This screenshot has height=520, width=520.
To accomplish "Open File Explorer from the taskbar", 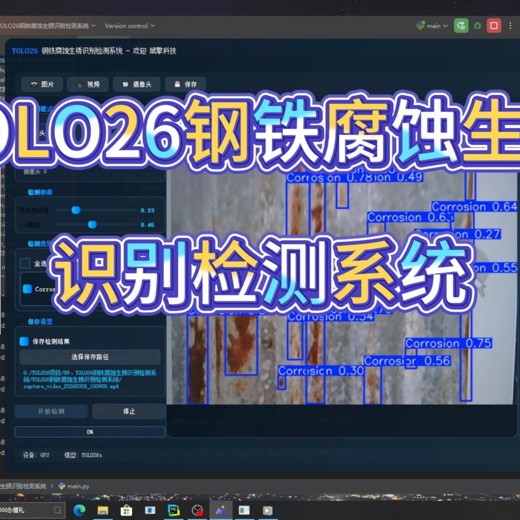I will pos(103,510).
